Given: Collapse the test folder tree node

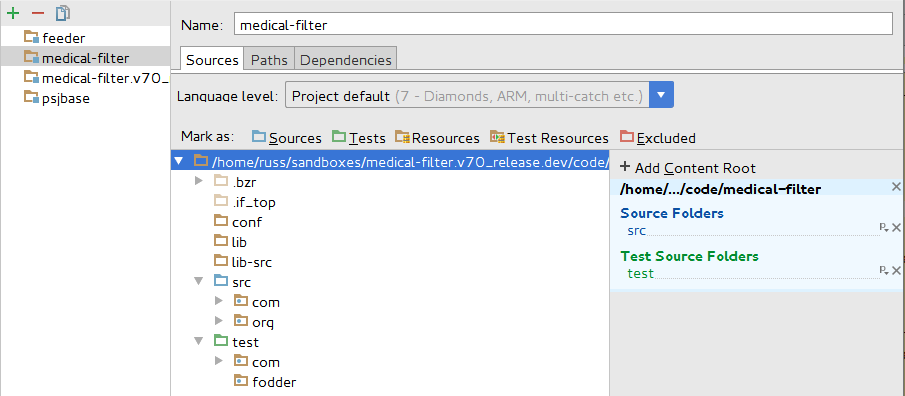Looking at the screenshot, I should click(199, 341).
